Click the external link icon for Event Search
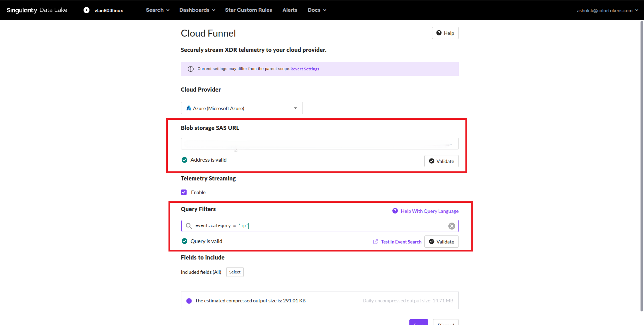The image size is (644, 325). [376, 242]
